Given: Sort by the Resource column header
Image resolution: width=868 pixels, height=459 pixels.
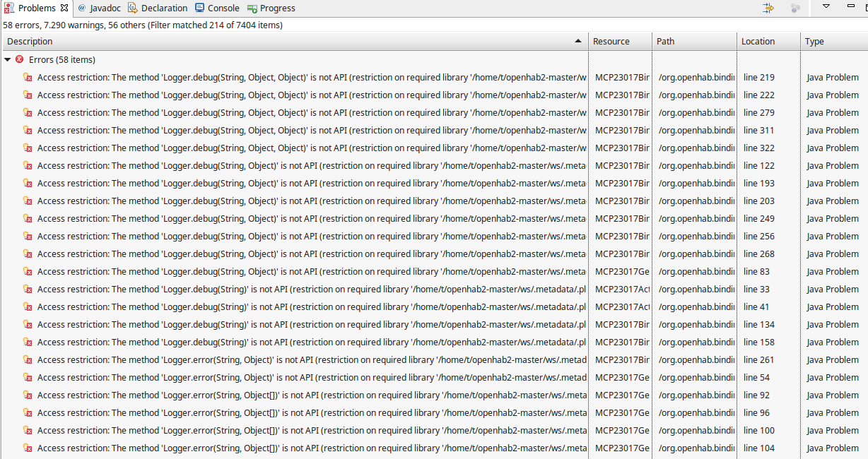Looking at the screenshot, I should [x=620, y=41].
